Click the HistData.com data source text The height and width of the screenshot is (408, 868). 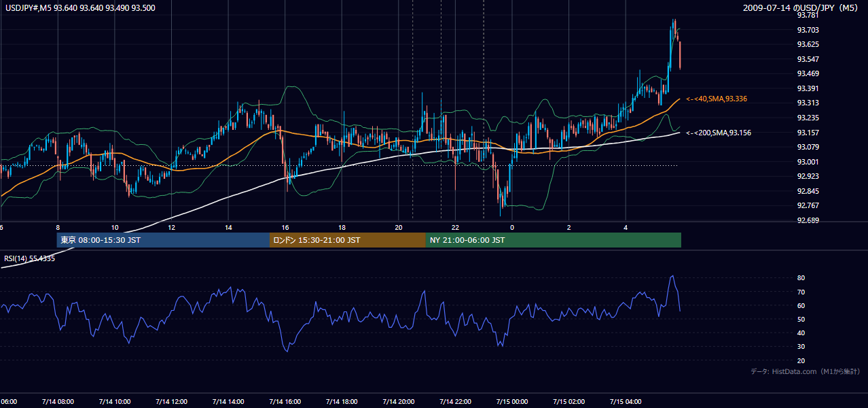tap(806, 371)
